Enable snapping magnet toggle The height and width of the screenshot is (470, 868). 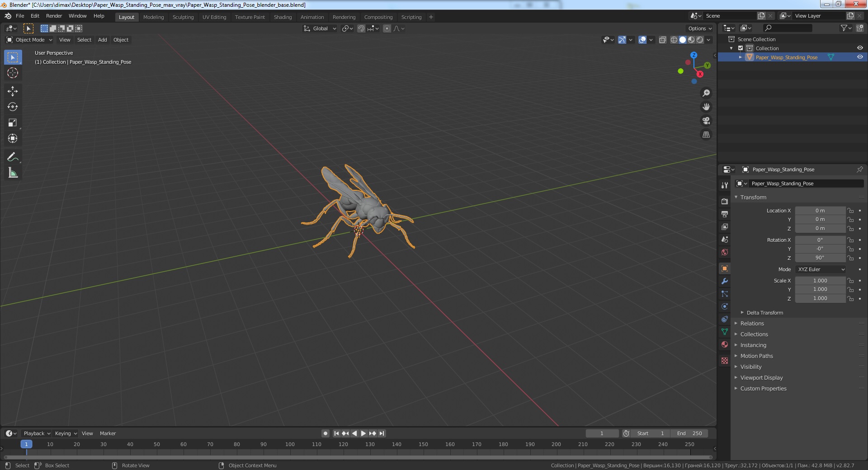tap(361, 28)
